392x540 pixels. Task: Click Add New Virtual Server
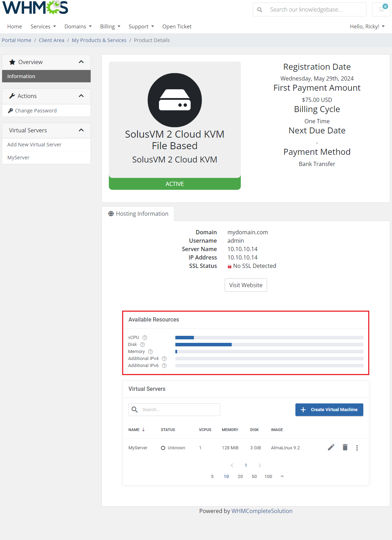point(46,145)
